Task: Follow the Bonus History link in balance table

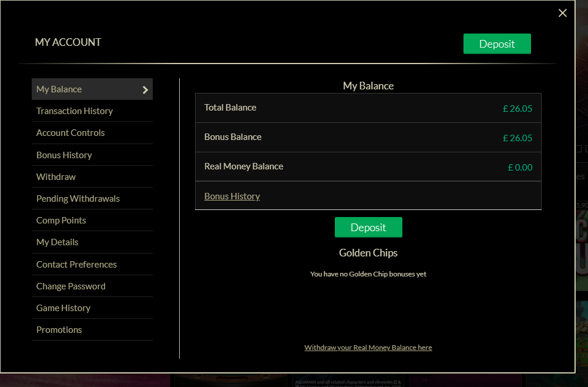Action: 232,196
